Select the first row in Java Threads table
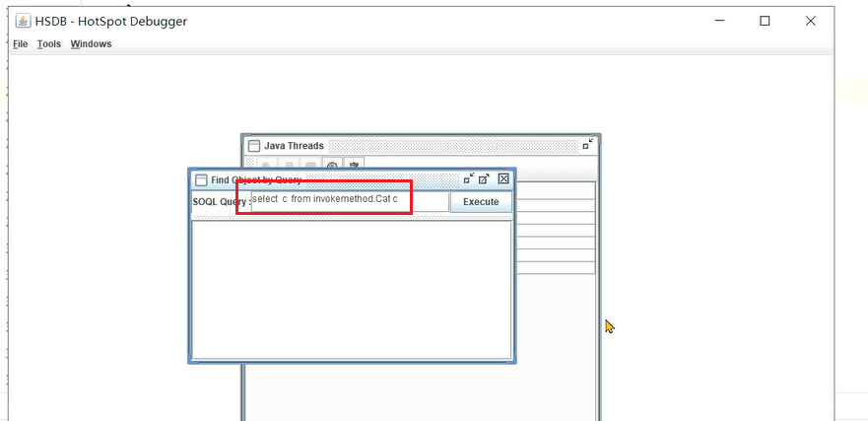 click(554, 191)
